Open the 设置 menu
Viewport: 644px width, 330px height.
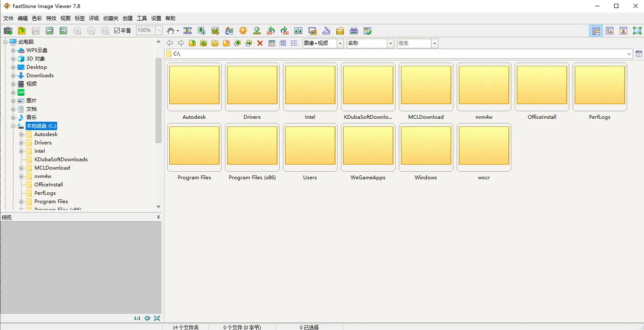pos(156,18)
